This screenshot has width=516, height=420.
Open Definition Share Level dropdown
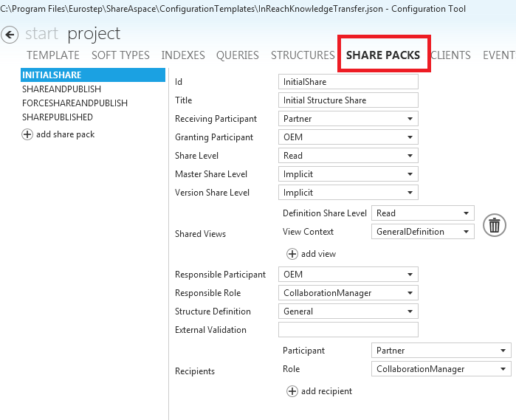423,213
